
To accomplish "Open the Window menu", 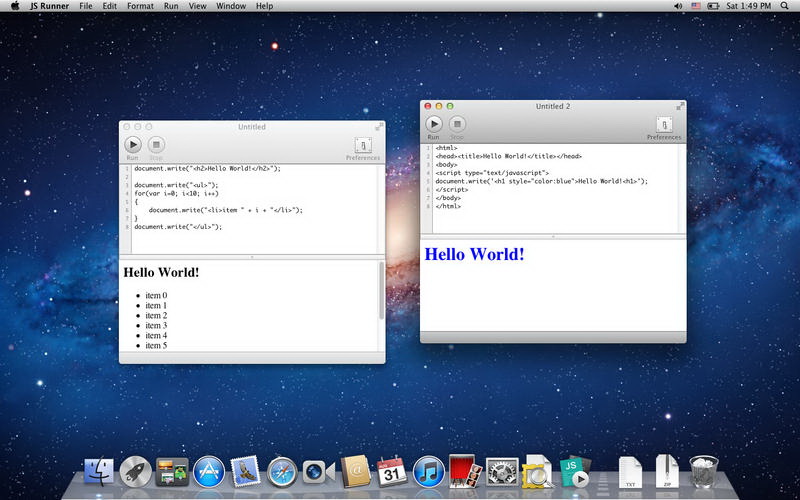I will (x=231, y=6).
